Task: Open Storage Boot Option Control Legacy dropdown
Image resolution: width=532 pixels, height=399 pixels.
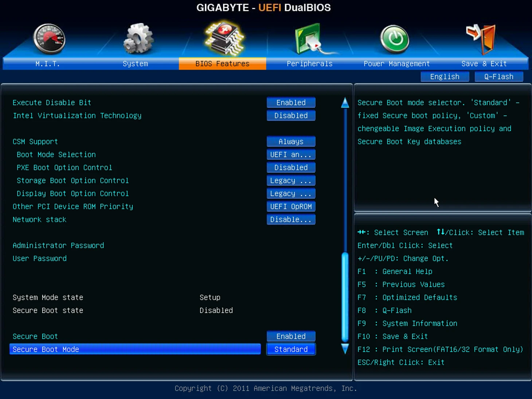Action: coord(291,180)
